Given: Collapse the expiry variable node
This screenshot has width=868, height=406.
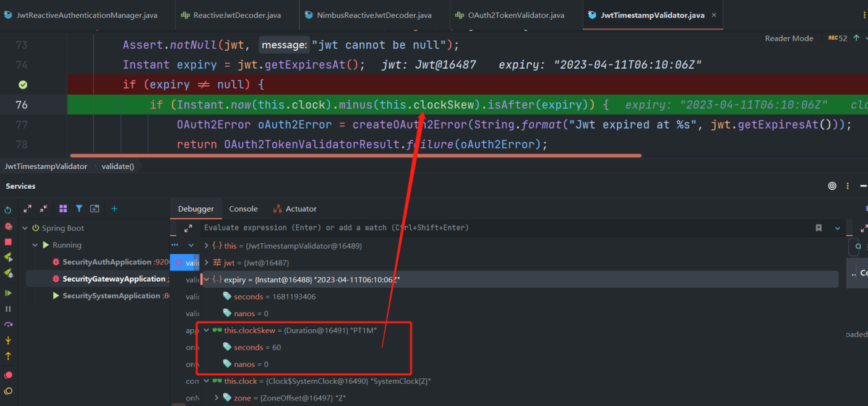Looking at the screenshot, I should point(207,280).
